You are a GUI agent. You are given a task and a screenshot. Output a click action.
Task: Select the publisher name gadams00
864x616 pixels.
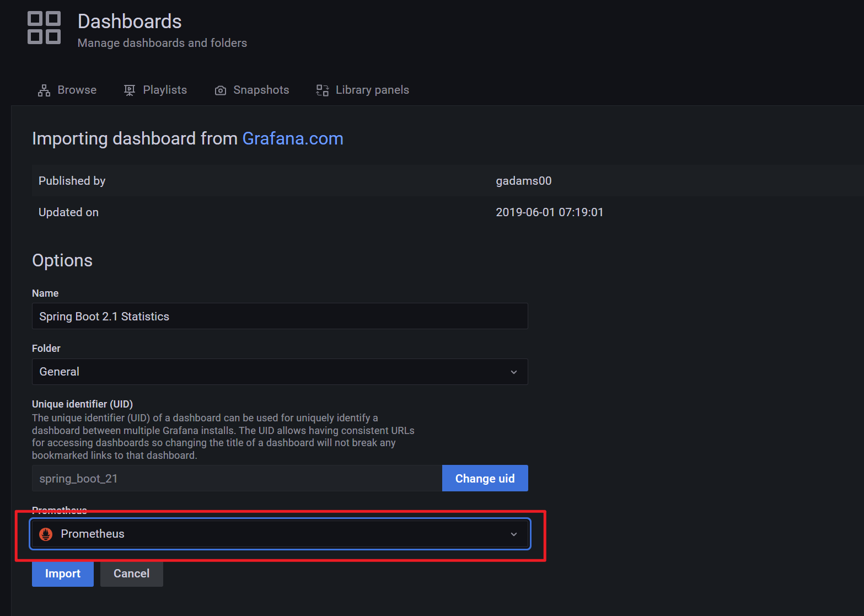524,181
